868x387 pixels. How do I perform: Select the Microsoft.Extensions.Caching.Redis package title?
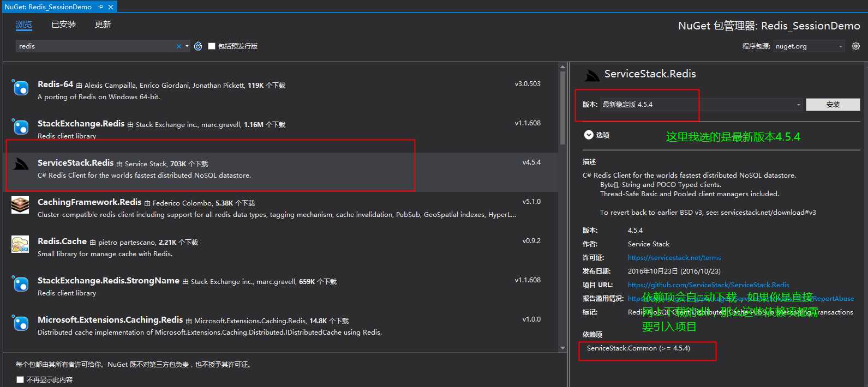[x=110, y=320]
